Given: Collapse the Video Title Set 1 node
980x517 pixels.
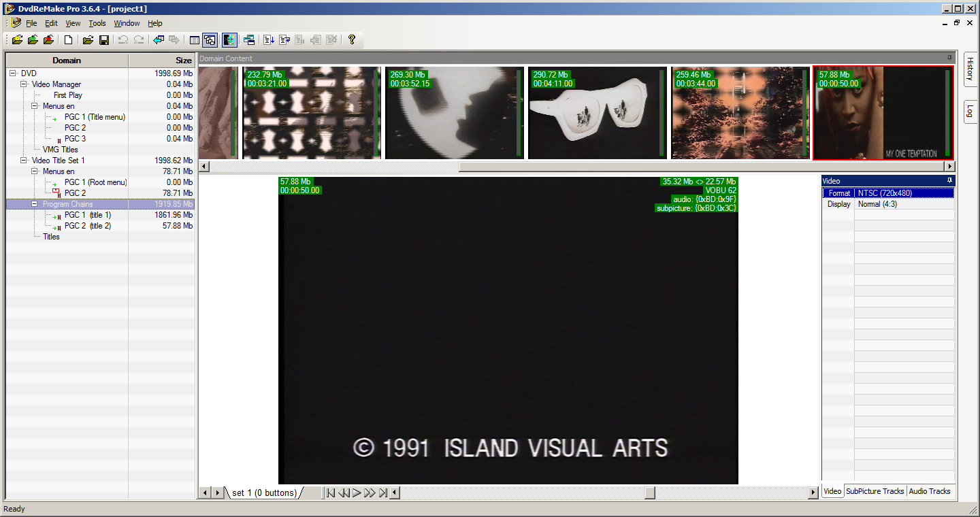Looking at the screenshot, I should (24, 161).
